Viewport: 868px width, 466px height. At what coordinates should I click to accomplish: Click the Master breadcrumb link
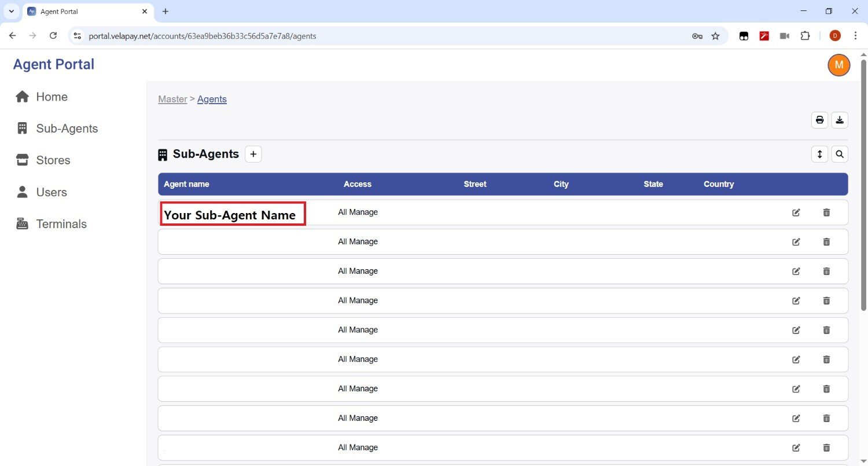(172, 99)
